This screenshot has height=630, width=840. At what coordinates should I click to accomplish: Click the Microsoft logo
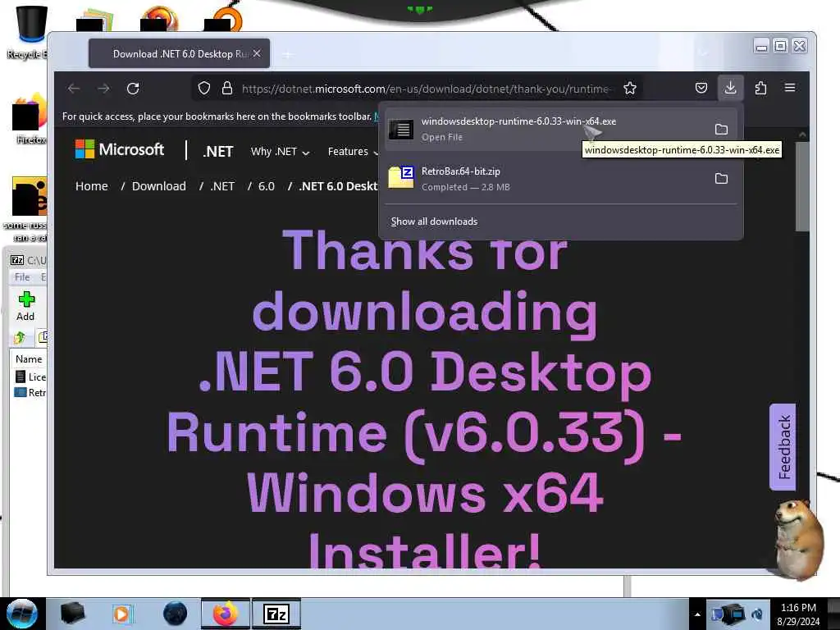[120, 149]
